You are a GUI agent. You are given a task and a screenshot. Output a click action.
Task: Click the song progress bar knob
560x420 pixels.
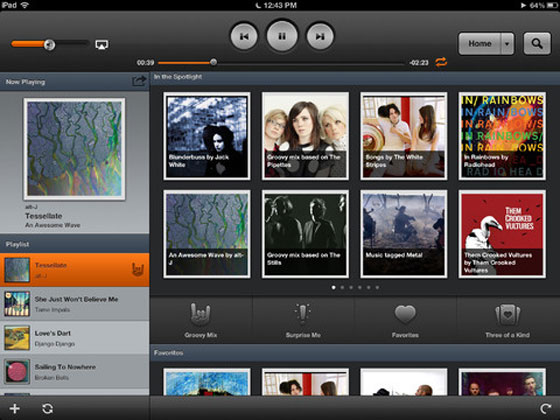[213, 62]
